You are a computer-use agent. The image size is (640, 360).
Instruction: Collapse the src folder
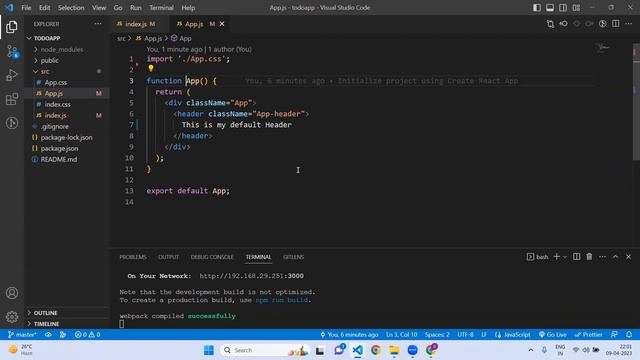tap(67, 71)
